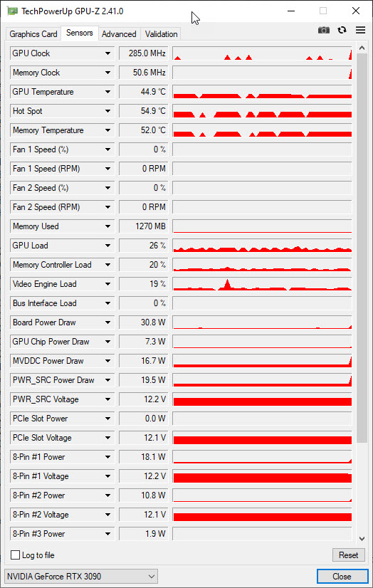Click the Close button
The image size is (373, 588).
click(x=342, y=577)
